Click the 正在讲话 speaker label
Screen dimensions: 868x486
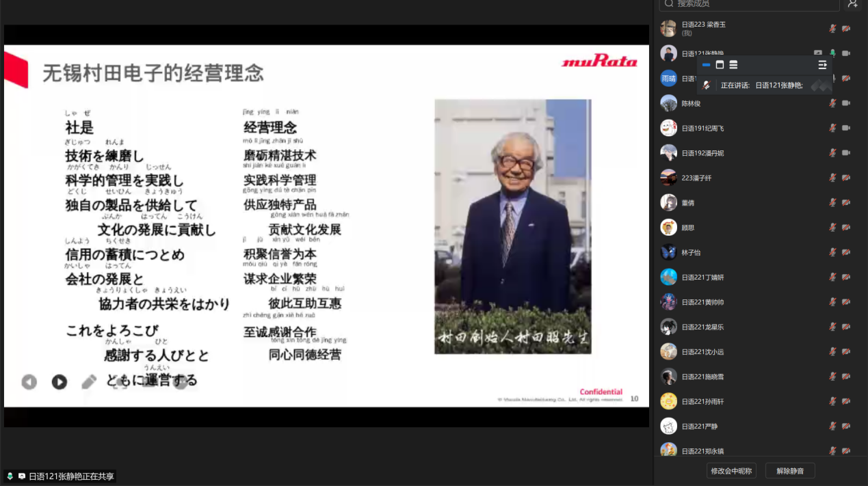point(735,85)
